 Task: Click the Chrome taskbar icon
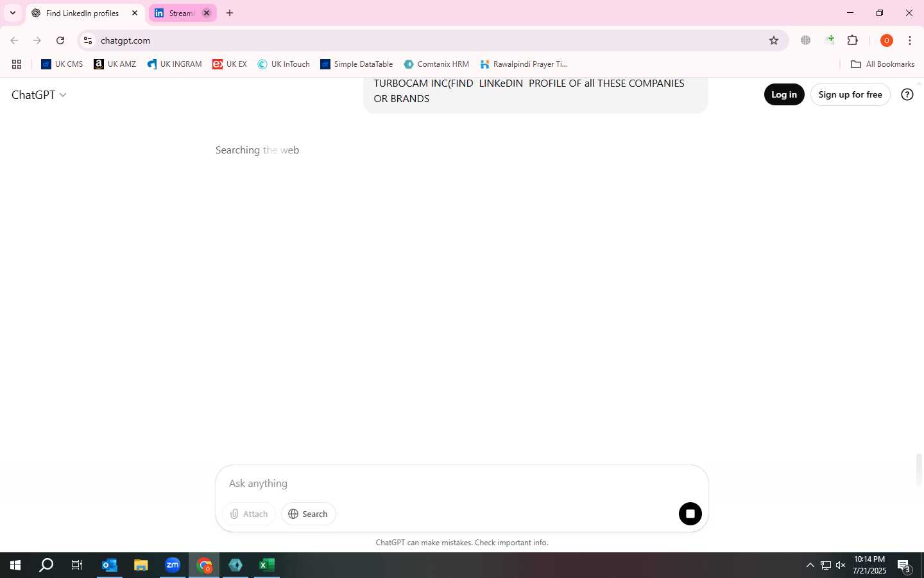point(204,565)
